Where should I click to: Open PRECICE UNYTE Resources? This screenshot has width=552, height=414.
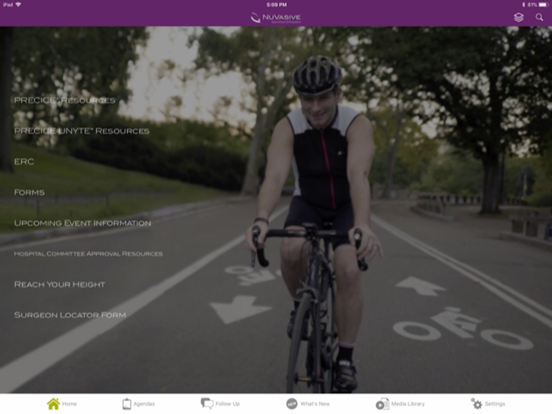pyautogui.click(x=82, y=131)
